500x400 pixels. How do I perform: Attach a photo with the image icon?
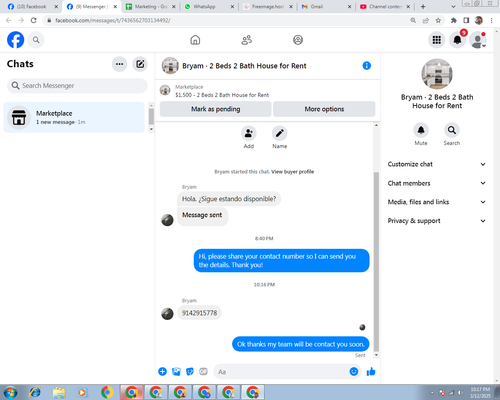point(176,371)
